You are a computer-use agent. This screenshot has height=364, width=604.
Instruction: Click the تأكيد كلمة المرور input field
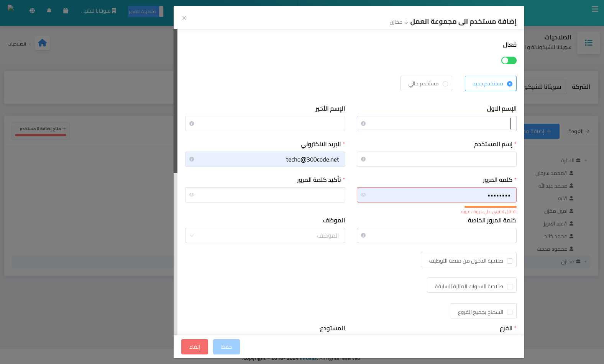265,195
